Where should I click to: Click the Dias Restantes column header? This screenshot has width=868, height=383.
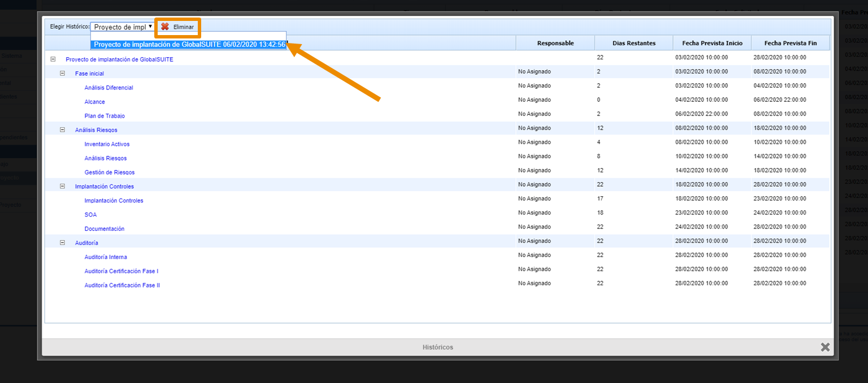click(633, 43)
